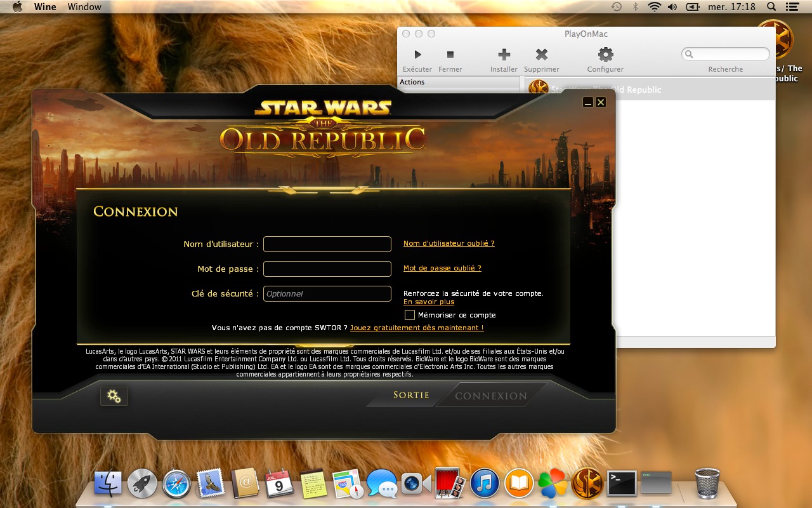Click the Bluetooth status icon

pyautogui.click(x=635, y=6)
